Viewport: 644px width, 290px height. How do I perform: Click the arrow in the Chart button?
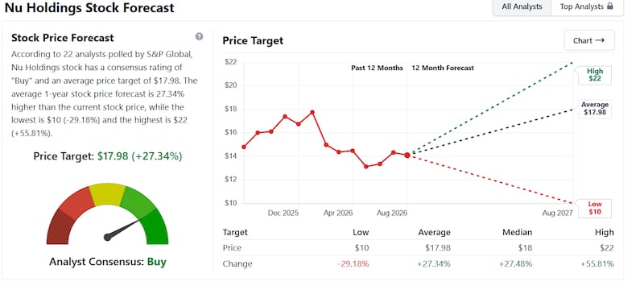click(600, 40)
